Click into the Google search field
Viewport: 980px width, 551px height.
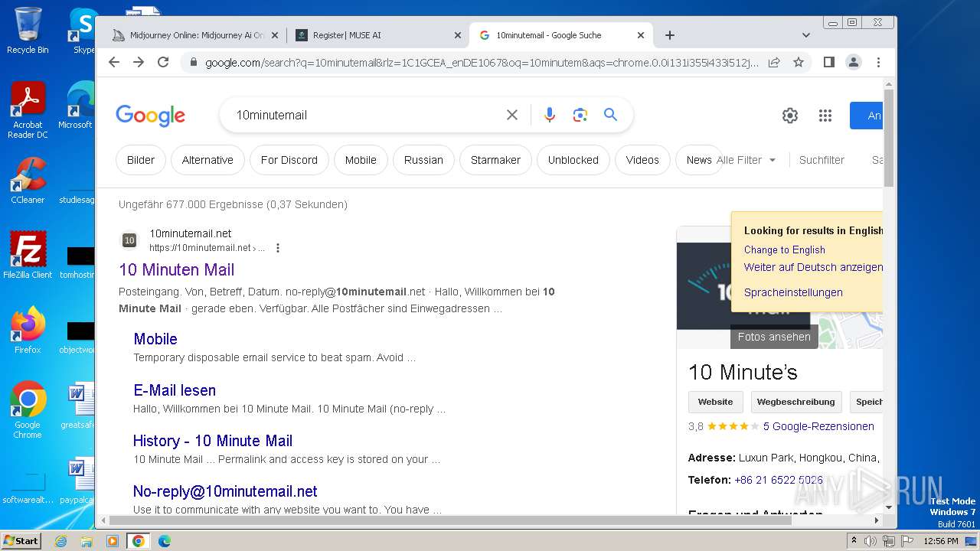(x=367, y=115)
